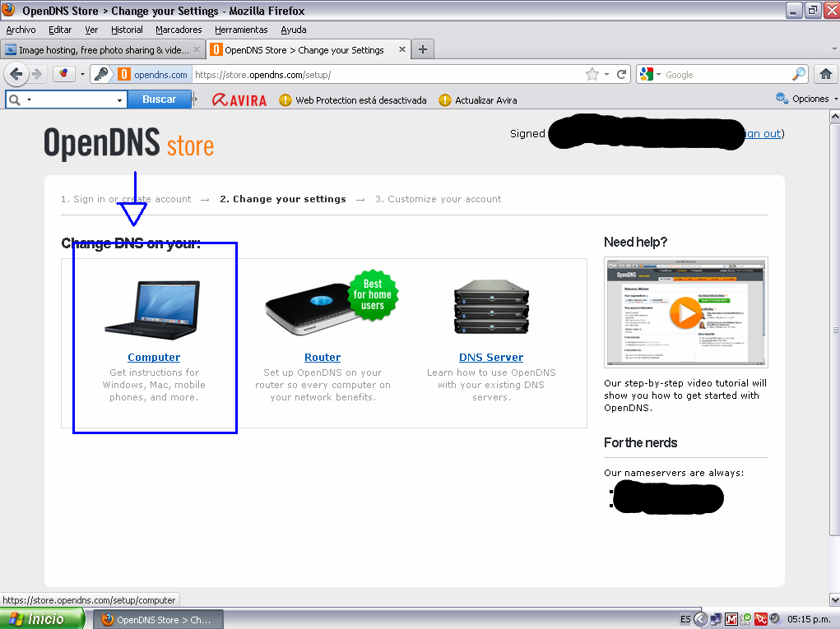Open the search engine selector dropdown
Screen dimensions: 840x629
658,74
